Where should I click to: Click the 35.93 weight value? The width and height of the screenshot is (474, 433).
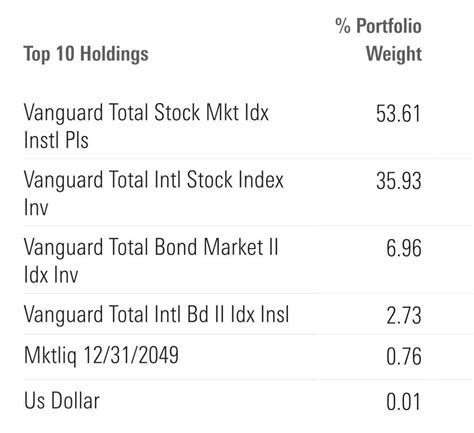tap(399, 181)
